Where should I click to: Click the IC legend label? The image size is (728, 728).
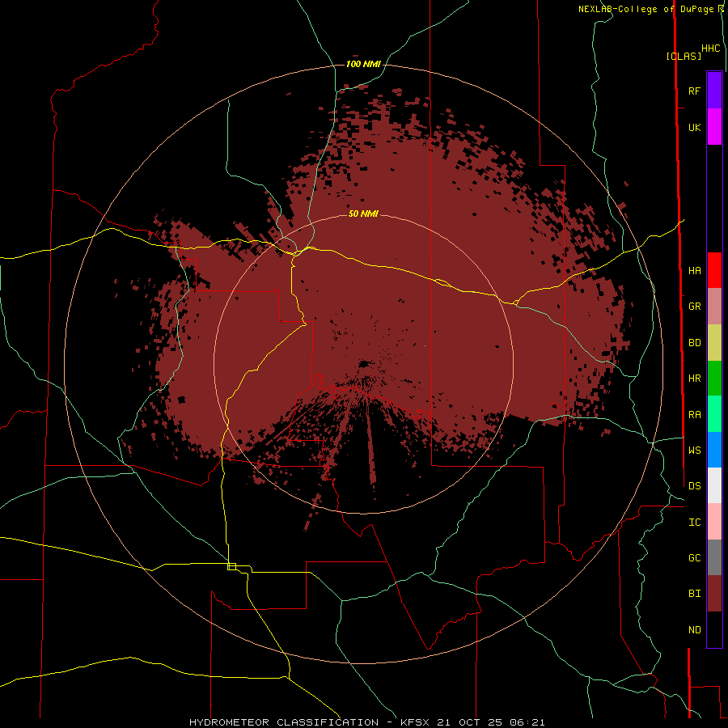[694, 523]
